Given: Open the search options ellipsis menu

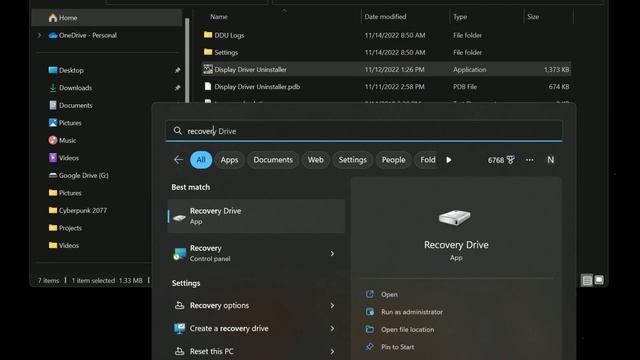Looking at the screenshot, I should pos(529,160).
